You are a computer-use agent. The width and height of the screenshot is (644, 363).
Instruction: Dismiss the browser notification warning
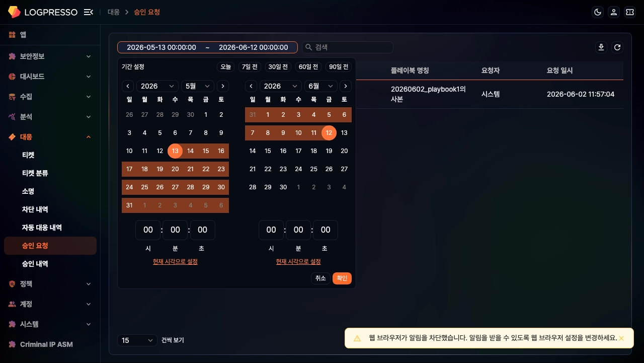pyautogui.click(x=621, y=338)
